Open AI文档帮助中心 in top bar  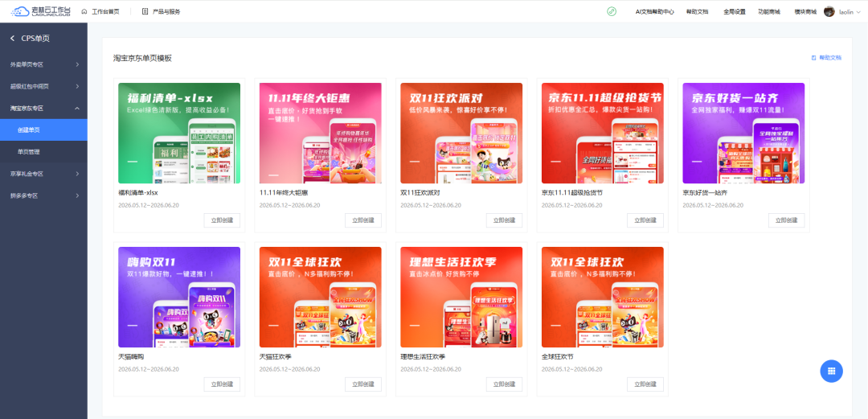pos(654,11)
